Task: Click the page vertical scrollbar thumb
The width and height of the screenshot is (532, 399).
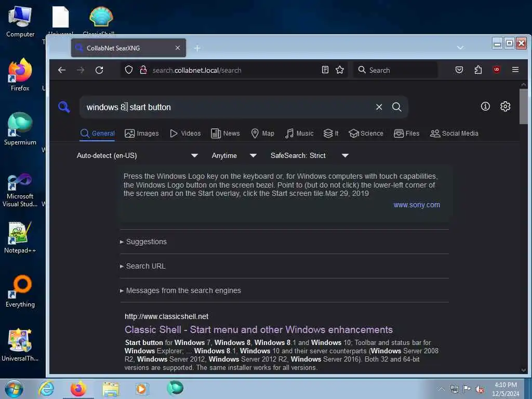Action: point(523,106)
